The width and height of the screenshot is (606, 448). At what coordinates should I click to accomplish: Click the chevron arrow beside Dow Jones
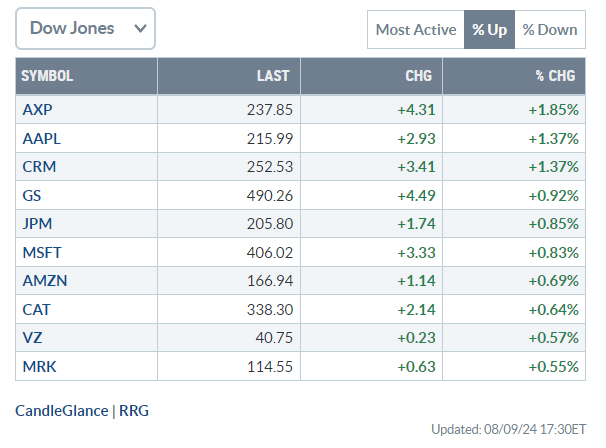(x=140, y=28)
